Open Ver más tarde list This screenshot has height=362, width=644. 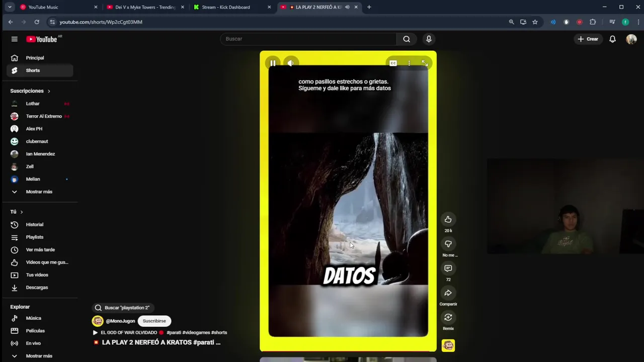[40, 249]
